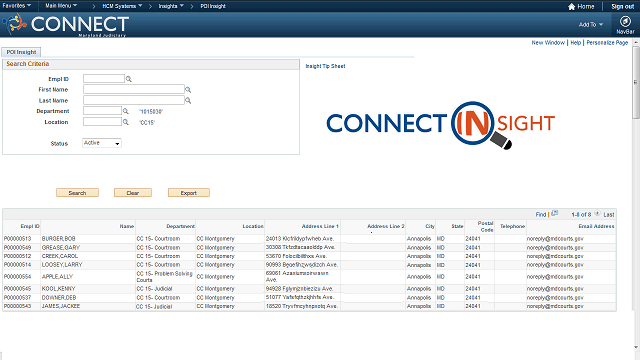Open the Department lookup magnifier
This screenshot has width=640, height=360.
[126, 111]
